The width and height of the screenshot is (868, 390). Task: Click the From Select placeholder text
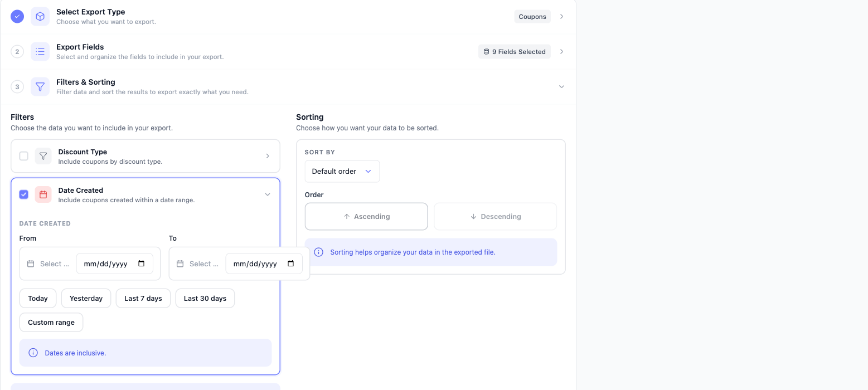pyautogui.click(x=55, y=264)
